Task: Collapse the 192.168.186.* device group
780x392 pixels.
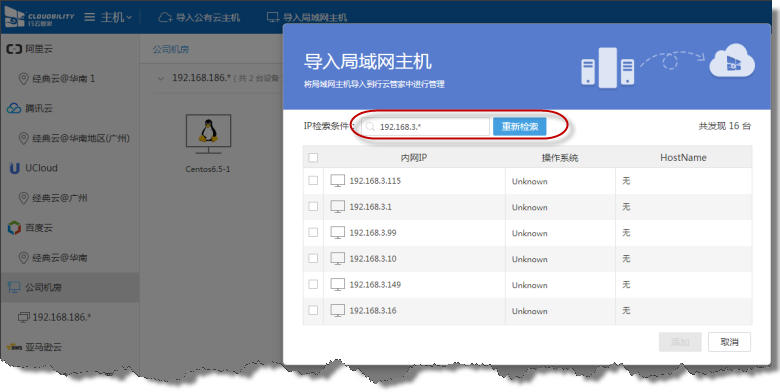Action: click(160, 78)
